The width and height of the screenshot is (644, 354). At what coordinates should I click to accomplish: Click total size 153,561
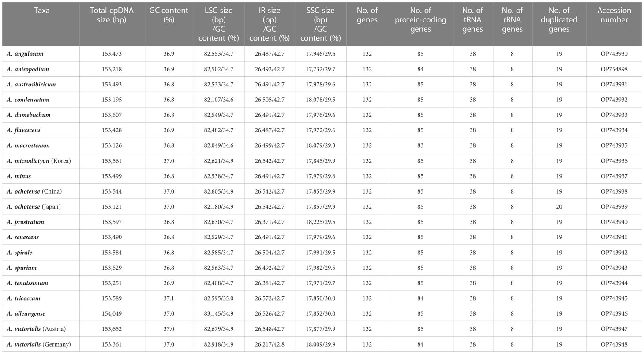[112, 161]
